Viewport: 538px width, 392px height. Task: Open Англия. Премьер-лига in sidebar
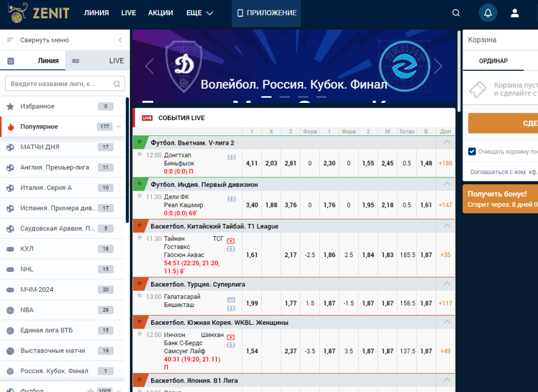click(63, 167)
